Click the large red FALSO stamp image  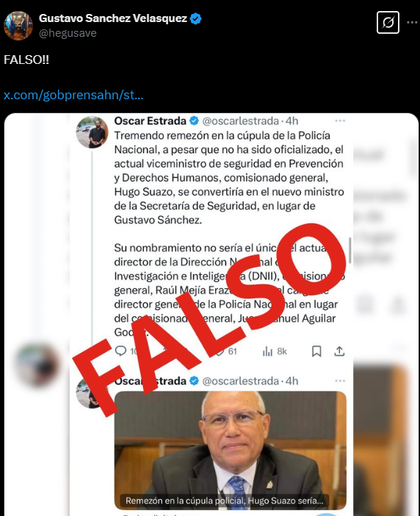(x=210, y=319)
